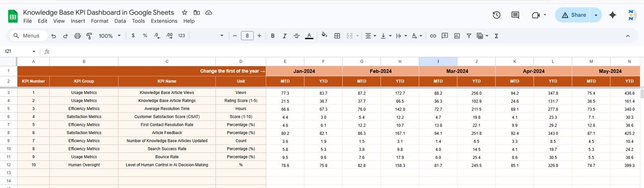
Task: Format as currency with dollar icon
Action: (x=133, y=36)
